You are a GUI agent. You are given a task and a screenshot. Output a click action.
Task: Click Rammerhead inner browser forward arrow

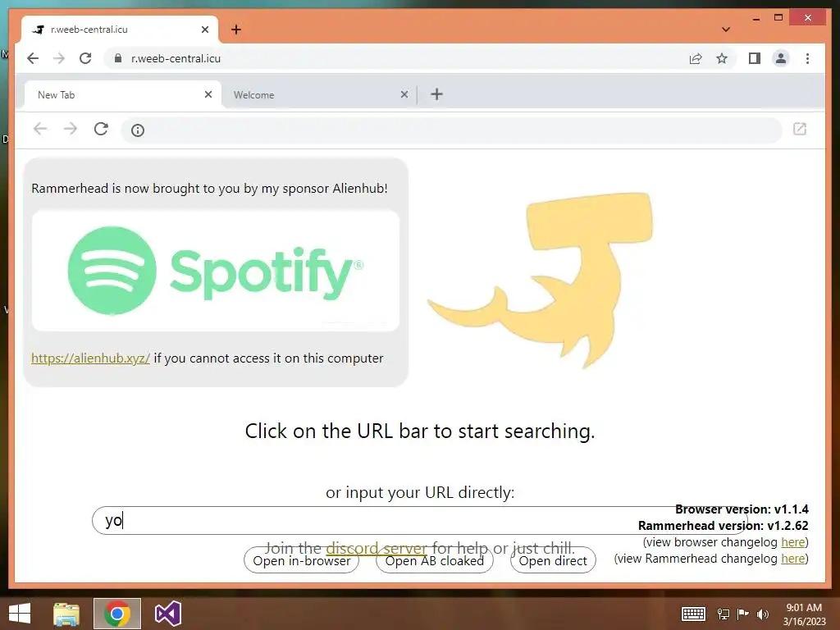(x=71, y=129)
